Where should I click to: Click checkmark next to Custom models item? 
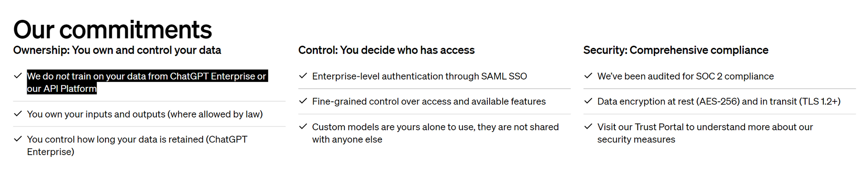(x=303, y=126)
